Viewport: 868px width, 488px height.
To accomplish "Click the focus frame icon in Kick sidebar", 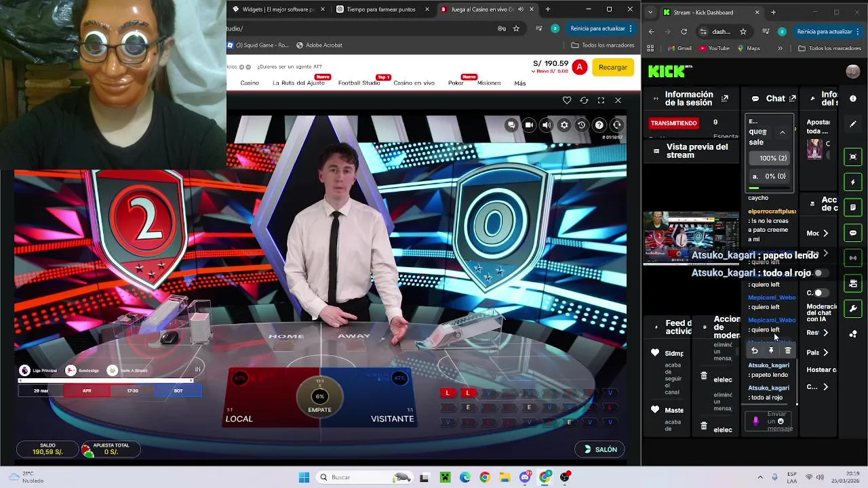I will pyautogui.click(x=853, y=157).
